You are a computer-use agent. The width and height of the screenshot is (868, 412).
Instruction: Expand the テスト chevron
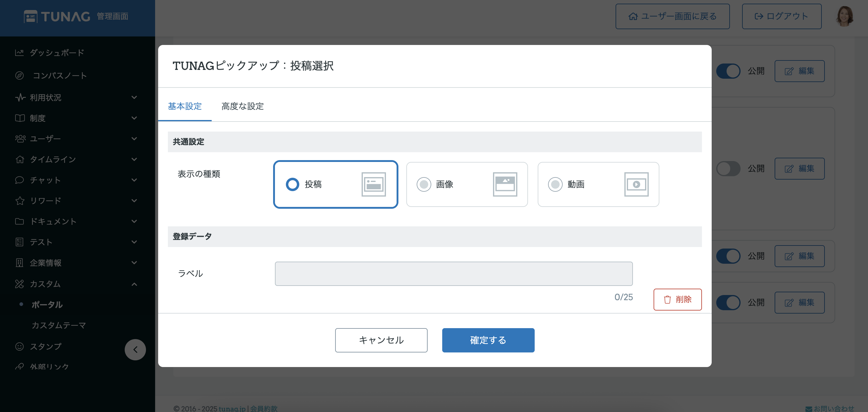tap(134, 242)
